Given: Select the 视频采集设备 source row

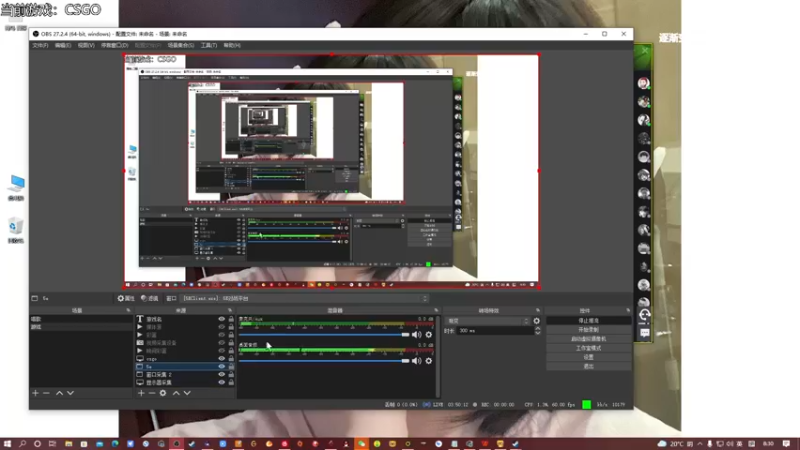Looking at the screenshot, I should tap(185, 343).
